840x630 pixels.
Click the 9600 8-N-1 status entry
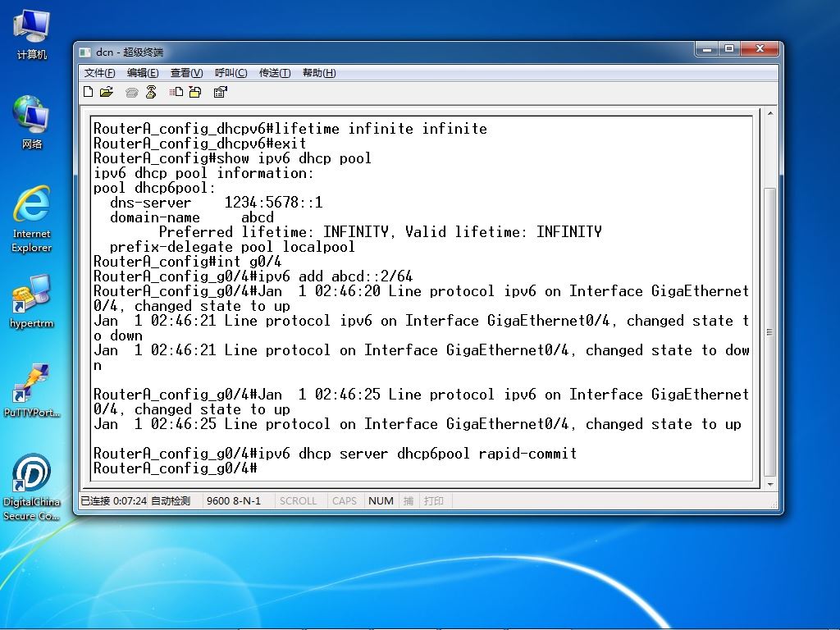[234, 501]
